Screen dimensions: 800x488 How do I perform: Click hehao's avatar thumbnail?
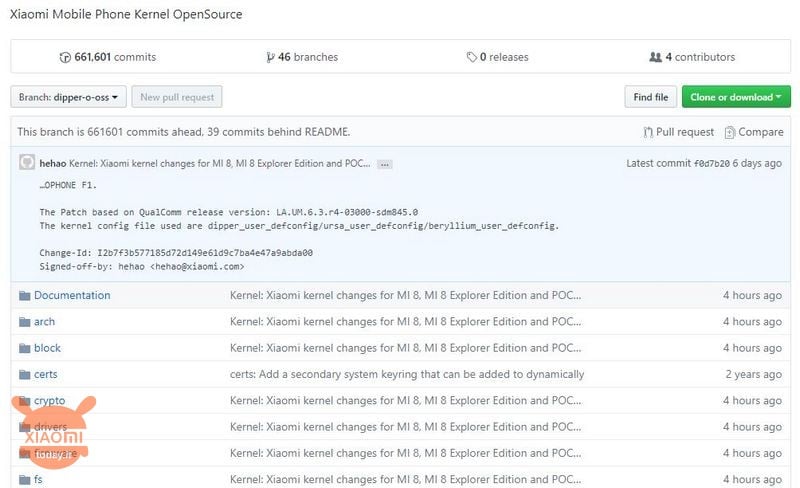[27, 162]
